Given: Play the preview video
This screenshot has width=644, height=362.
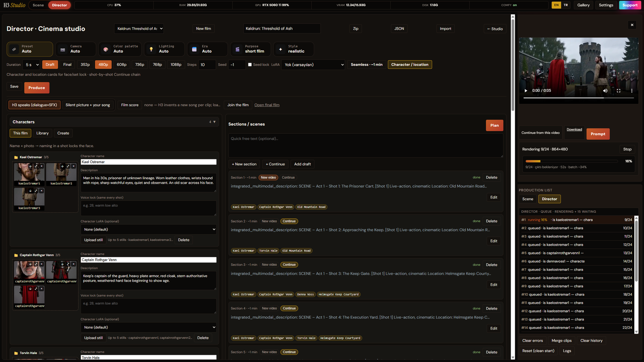Looking at the screenshot, I should [x=526, y=91].
